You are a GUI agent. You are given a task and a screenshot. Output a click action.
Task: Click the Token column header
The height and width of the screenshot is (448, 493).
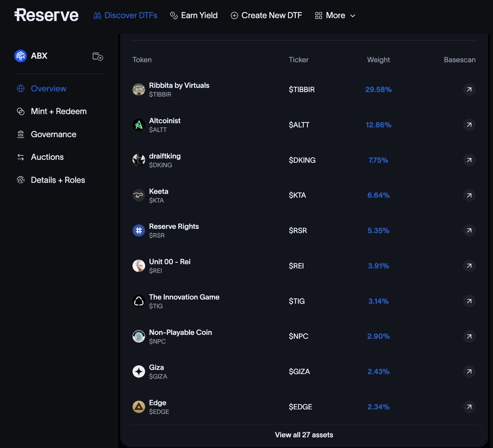tap(142, 60)
